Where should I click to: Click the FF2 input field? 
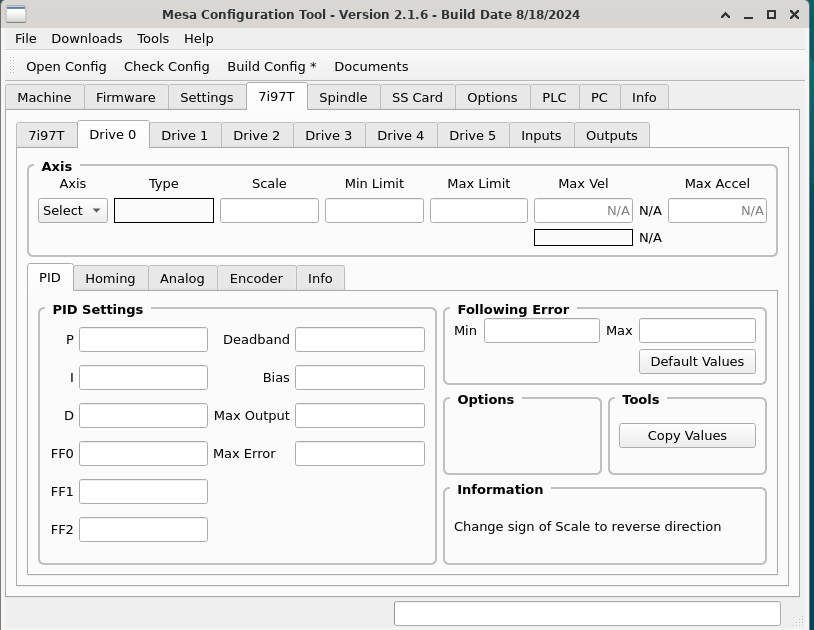pos(143,529)
